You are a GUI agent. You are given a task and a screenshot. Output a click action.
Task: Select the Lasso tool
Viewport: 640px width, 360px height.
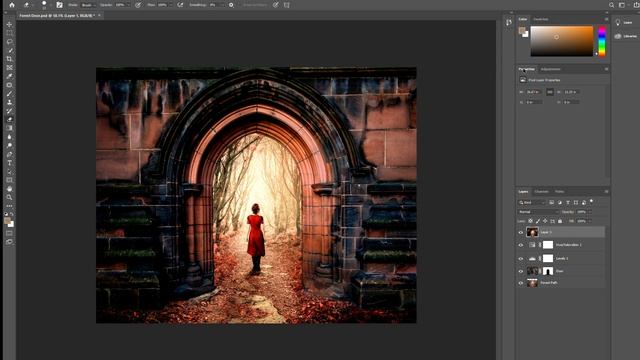click(9, 42)
